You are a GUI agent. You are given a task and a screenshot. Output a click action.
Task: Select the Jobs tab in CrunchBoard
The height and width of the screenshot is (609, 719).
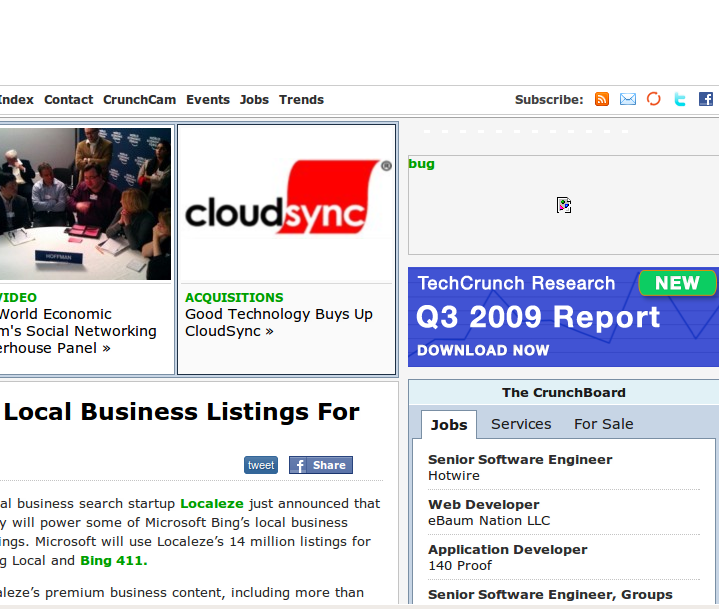(449, 425)
